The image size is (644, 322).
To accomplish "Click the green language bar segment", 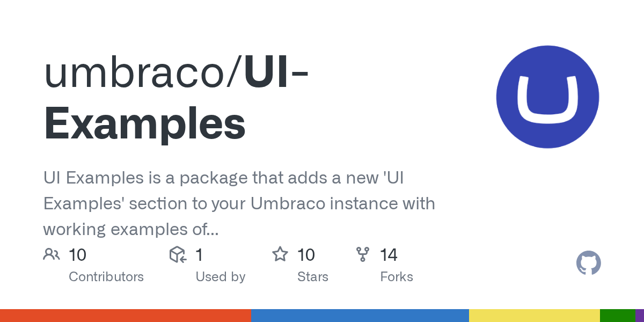I will pos(617,316).
